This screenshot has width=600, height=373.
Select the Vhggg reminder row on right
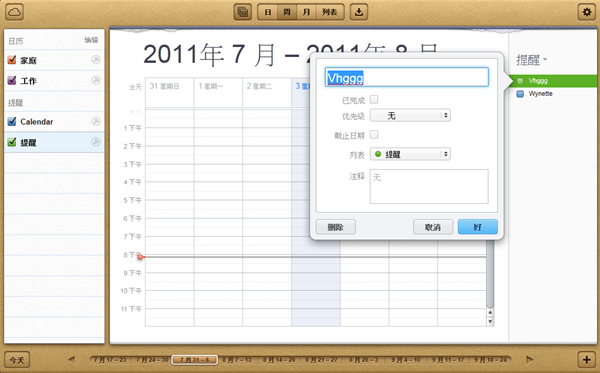coord(553,81)
